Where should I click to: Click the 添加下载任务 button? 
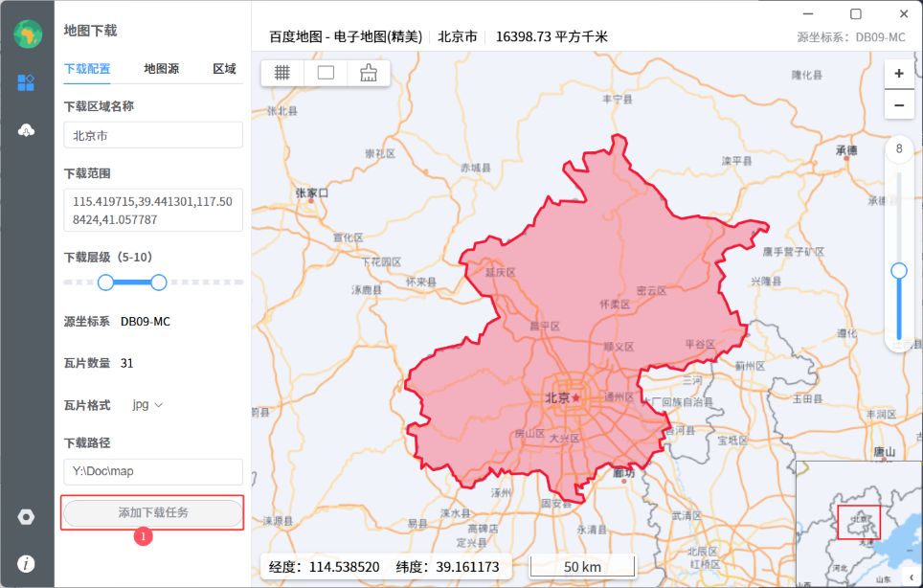click(153, 513)
